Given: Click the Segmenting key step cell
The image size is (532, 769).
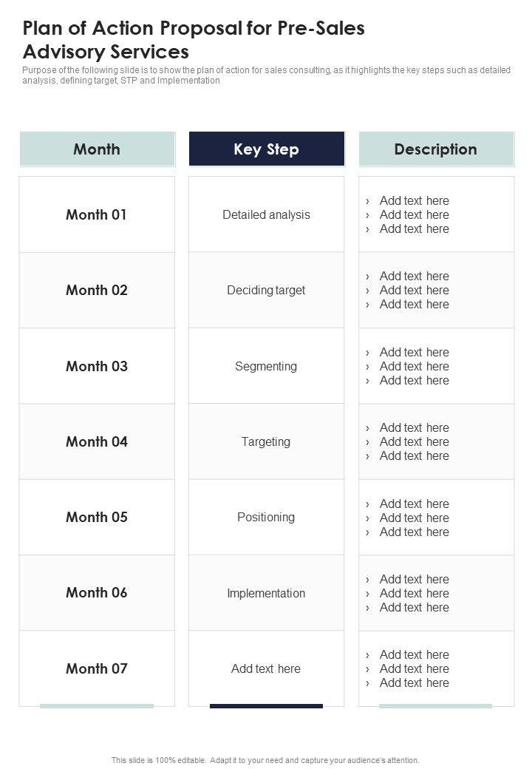Looking at the screenshot, I should tap(266, 366).
